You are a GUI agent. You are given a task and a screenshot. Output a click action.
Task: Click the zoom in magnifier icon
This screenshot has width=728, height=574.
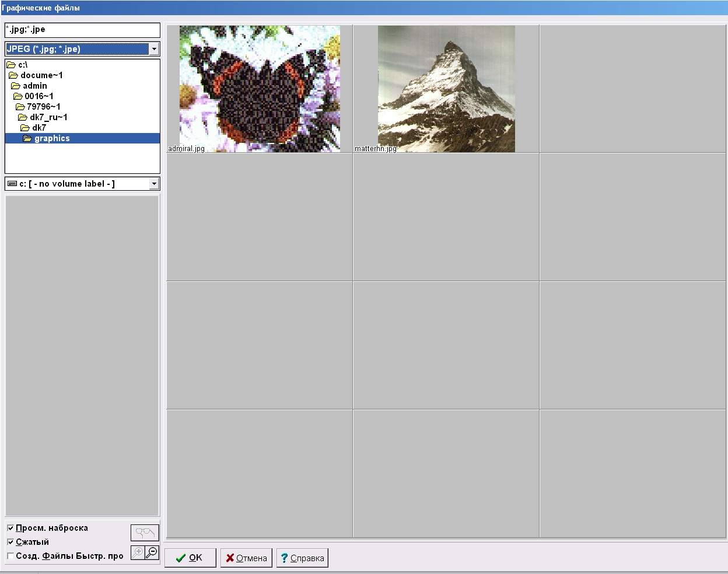pos(138,552)
